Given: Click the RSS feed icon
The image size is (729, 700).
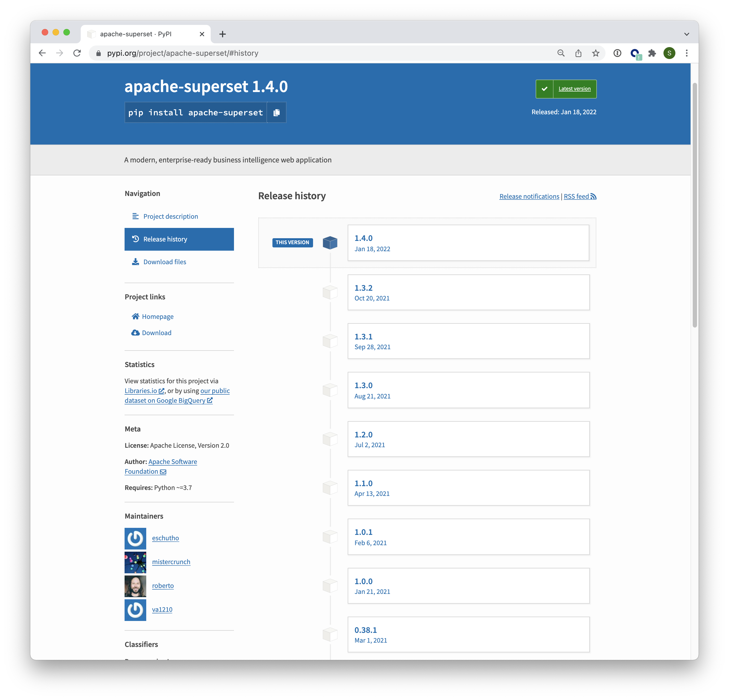Looking at the screenshot, I should (x=593, y=197).
